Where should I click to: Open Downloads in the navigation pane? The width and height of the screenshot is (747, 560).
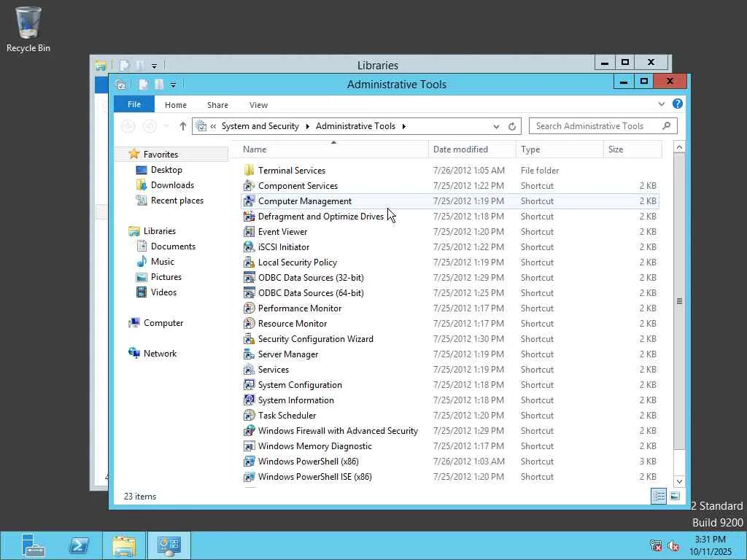tap(172, 184)
